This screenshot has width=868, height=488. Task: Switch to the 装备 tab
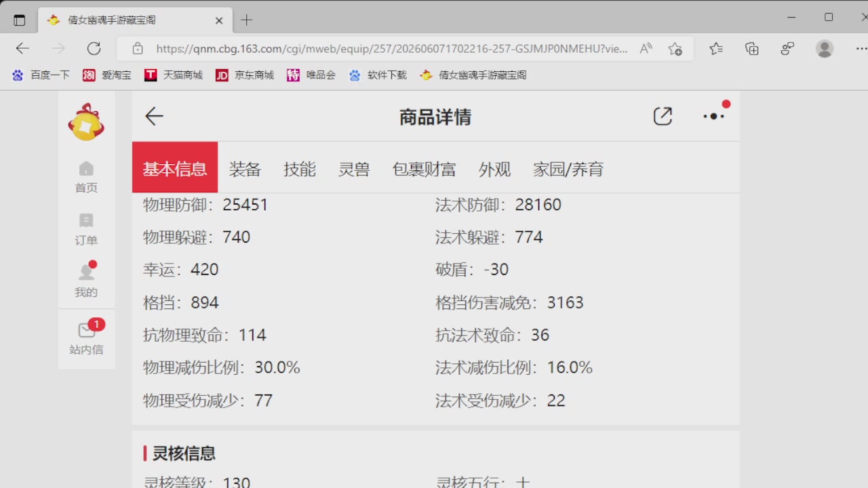click(245, 169)
